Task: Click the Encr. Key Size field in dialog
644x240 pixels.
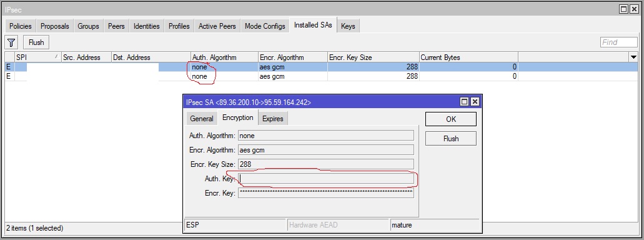Action: pos(326,164)
